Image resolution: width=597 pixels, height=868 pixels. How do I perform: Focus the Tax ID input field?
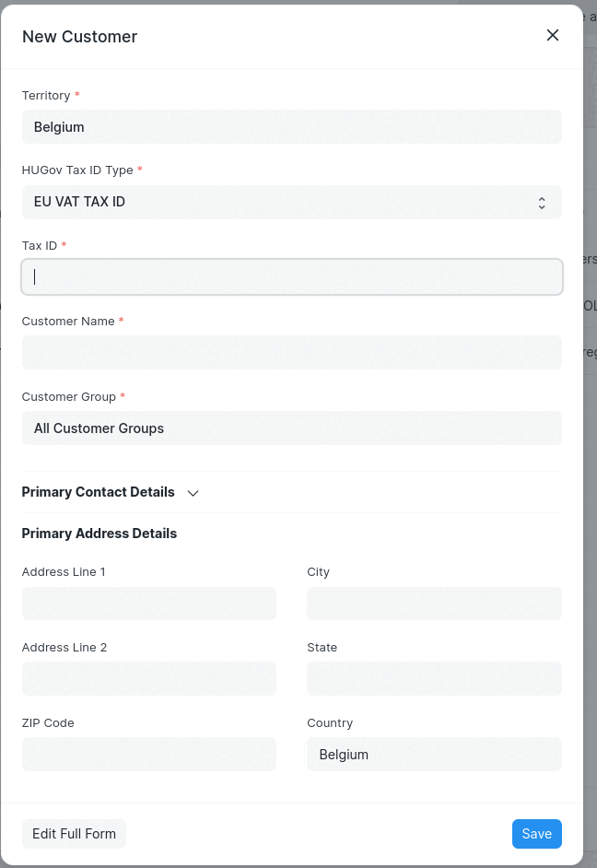(x=291, y=276)
